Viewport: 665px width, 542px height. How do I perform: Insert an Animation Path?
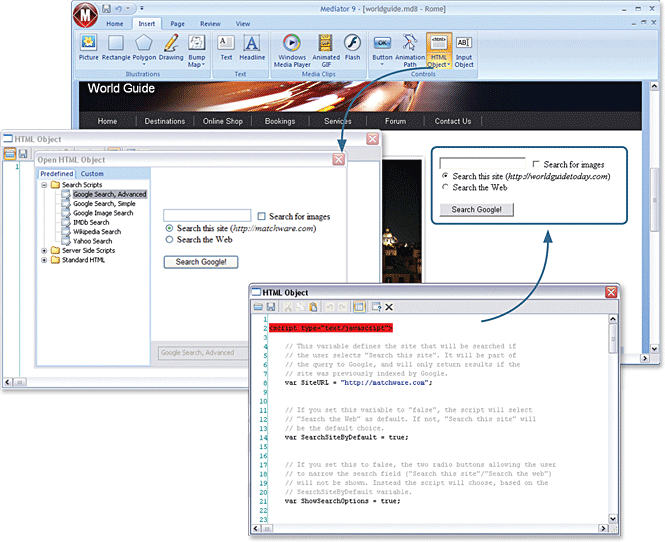[x=410, y=50]
